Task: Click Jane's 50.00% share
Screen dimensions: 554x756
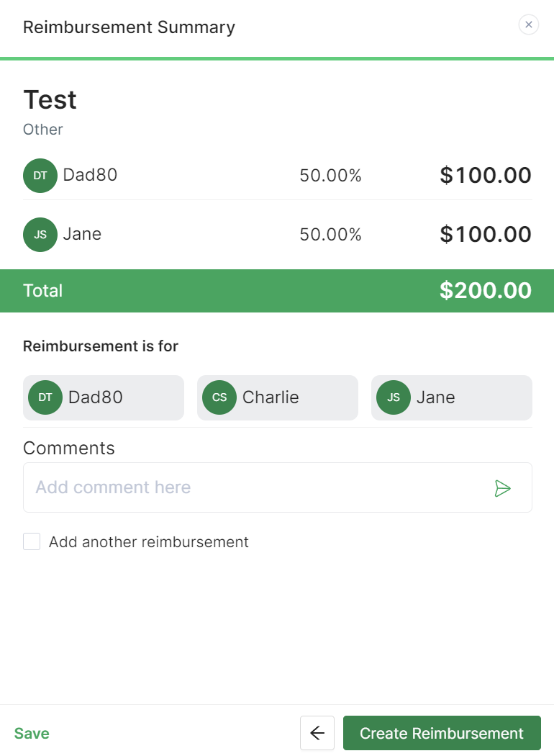Action: click(330, 235)
